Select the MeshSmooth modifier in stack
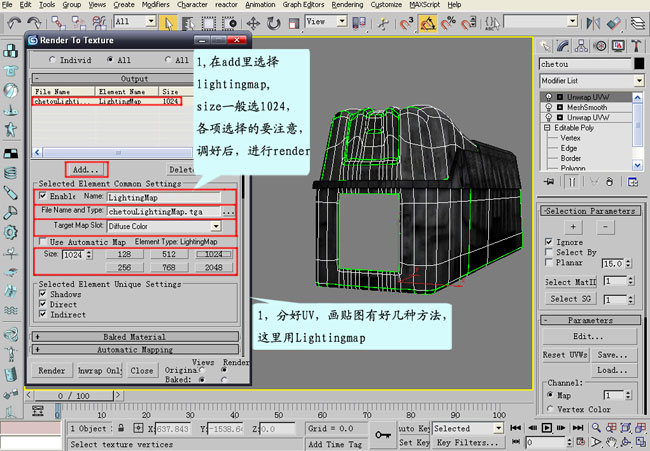 click(x=587, y=107)
